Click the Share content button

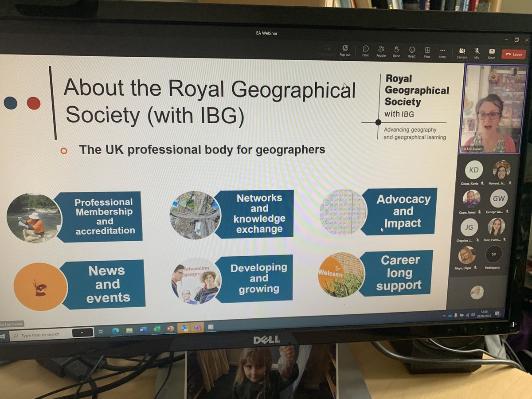pos(491,54)
